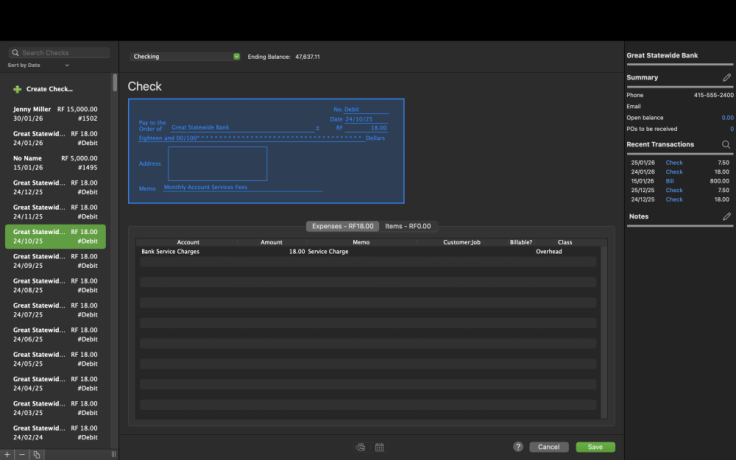Select the Jenny Miller check #1502
This screenshot has height=460, width=736.
tap(55, 114)
